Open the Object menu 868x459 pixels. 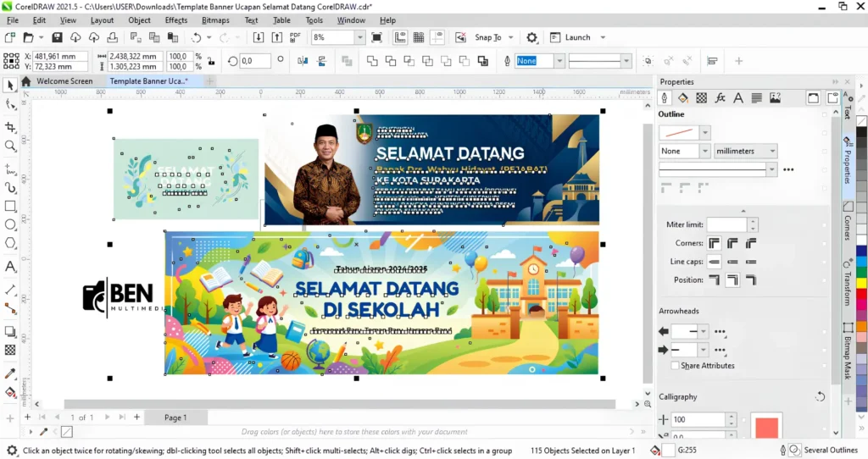click(139, 20)
